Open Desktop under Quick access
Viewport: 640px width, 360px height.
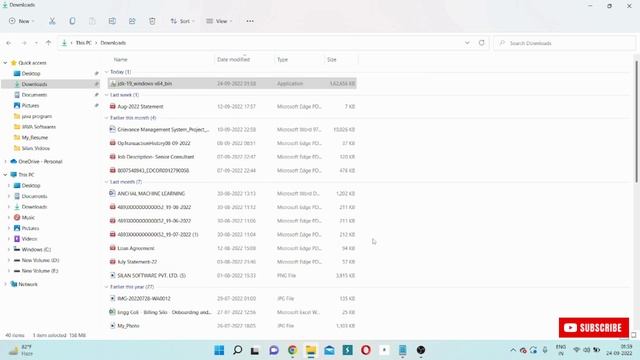(x=31, y=73)
